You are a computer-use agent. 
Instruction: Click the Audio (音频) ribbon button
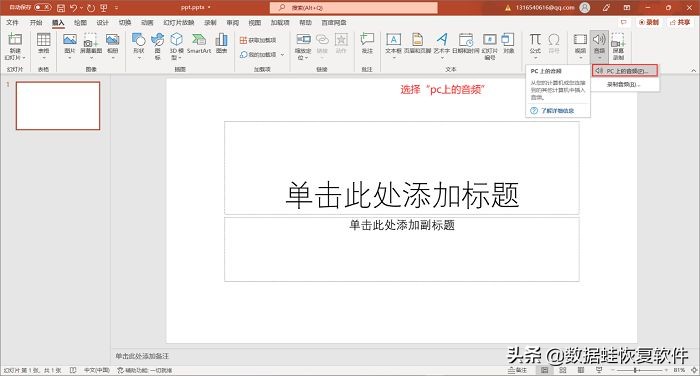tap(599, 46)
